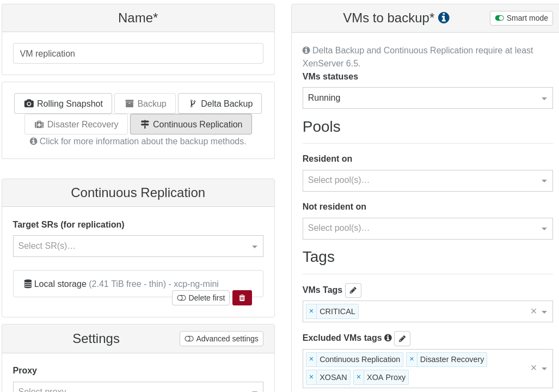This screenshot has height=392, width=559.
Task: Remove the XOSAN excluded tag
Action: pos(311,377)
